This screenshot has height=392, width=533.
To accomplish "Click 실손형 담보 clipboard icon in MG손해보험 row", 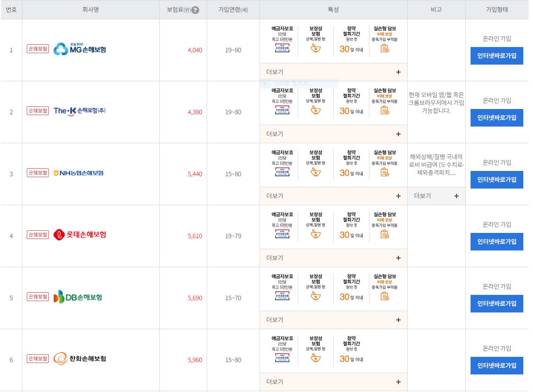I will [x=385, y=48].
